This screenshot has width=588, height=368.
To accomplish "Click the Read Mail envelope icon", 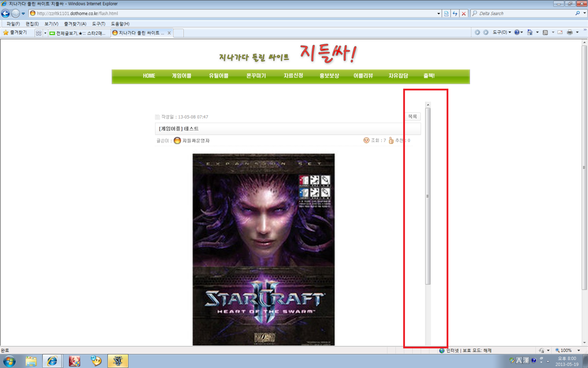I will pos(560,32).
